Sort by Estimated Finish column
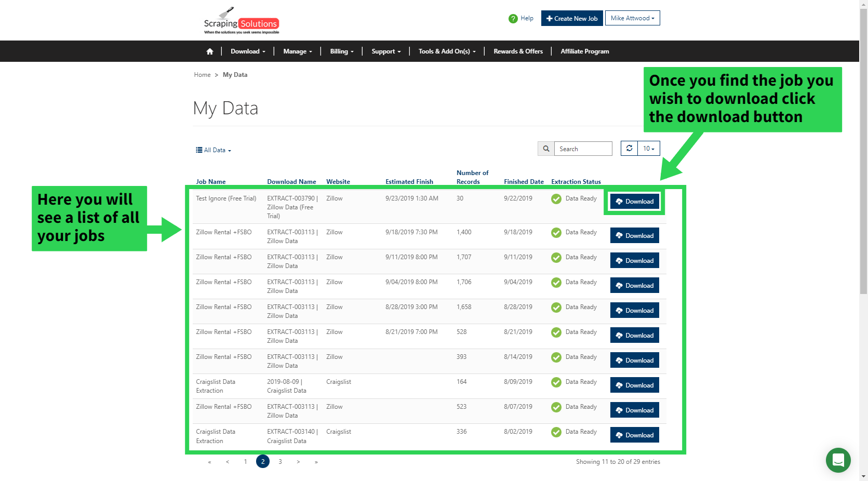The height and width of the screenshot is (481, 868). pyautogui.click(x=409, y=182)
